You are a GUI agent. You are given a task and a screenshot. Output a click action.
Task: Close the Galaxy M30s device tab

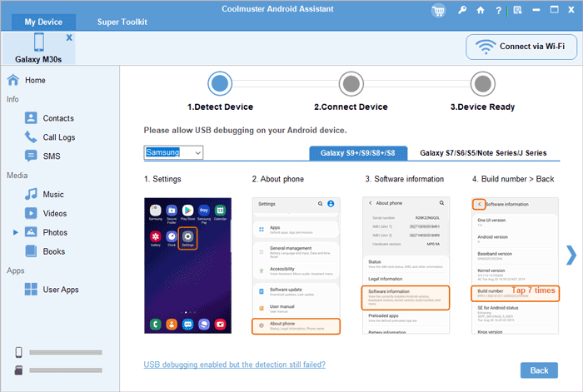pos(68,38)
